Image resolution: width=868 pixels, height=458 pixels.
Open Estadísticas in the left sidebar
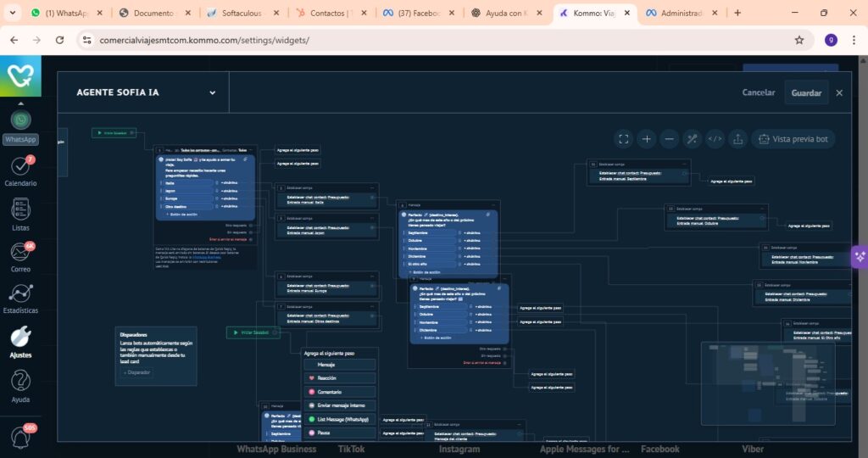pyautogui.click(x=20, y=298)
